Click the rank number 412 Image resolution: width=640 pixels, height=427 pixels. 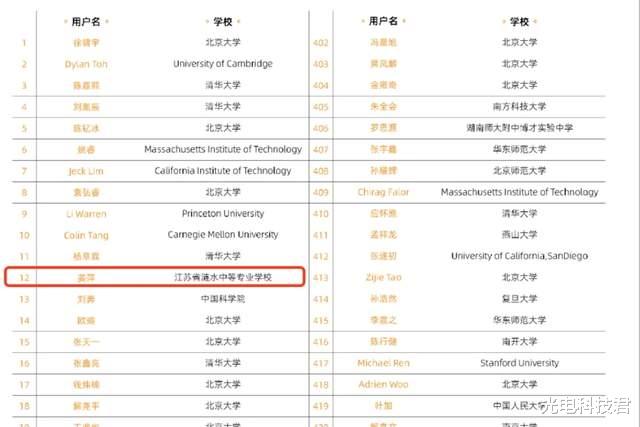(321, 256)
